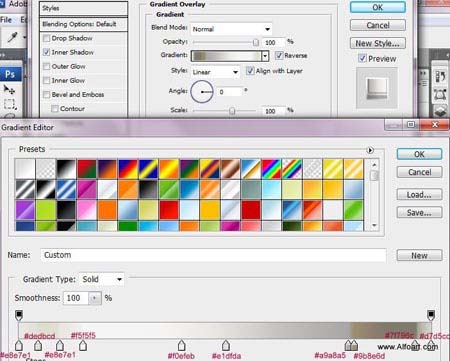This screenshot has width=450, height=361.
Task: Choose the rainbow spectrum gradient preset
Action: pyautogui.click(x=272, y=169)
